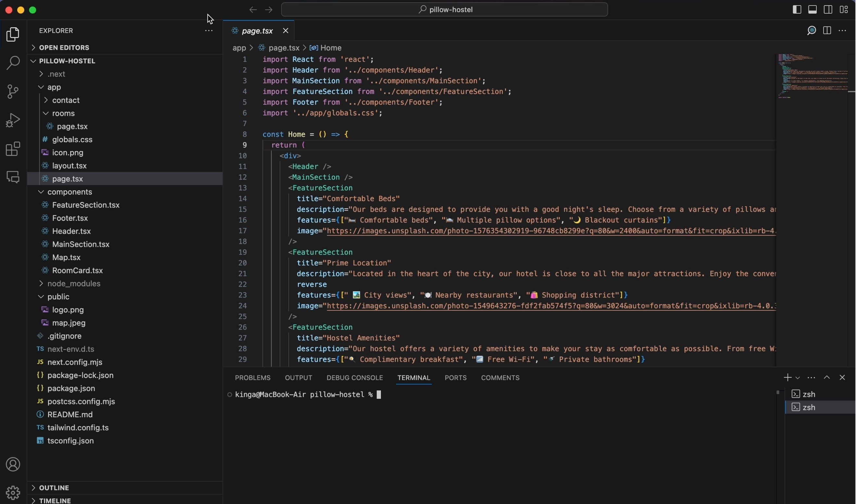Collapse the public folder
Screen dimensions: 856x504
click(x=125, y=297)
